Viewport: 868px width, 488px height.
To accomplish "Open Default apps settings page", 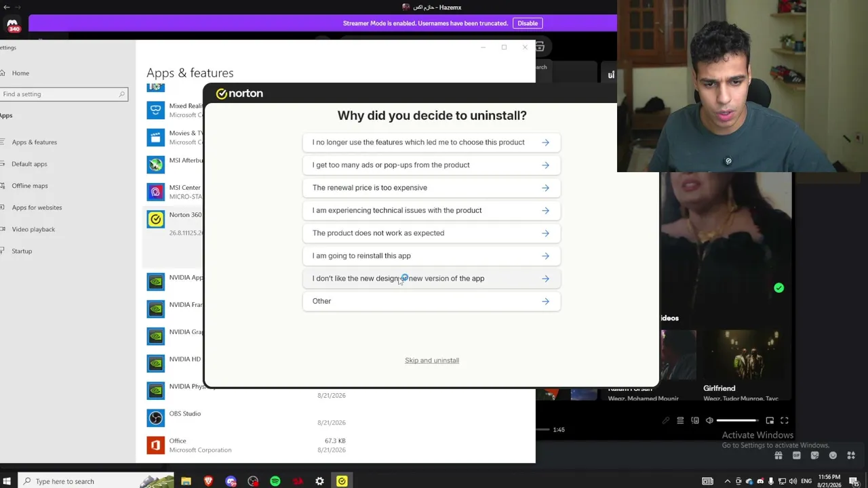I will pos(29,164).
